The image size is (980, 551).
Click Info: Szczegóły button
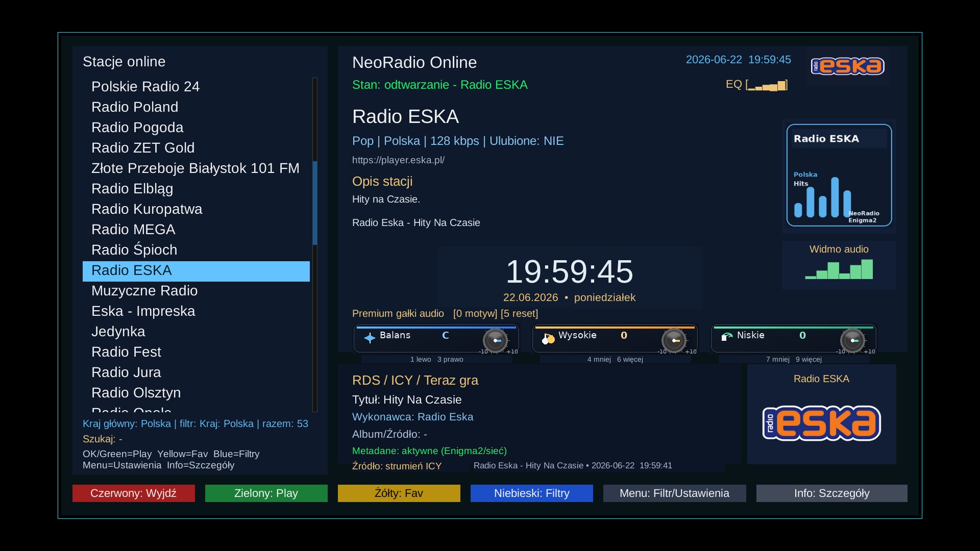point(832,493)
